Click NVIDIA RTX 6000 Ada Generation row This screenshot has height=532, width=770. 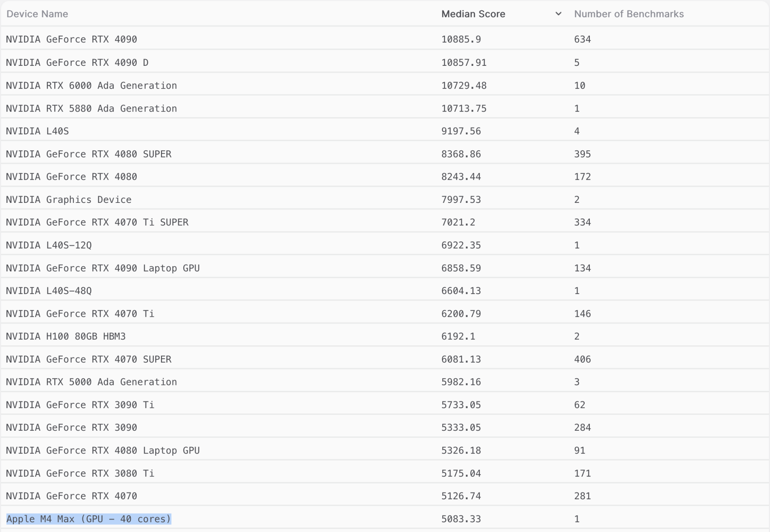click(x=91, y=85)
